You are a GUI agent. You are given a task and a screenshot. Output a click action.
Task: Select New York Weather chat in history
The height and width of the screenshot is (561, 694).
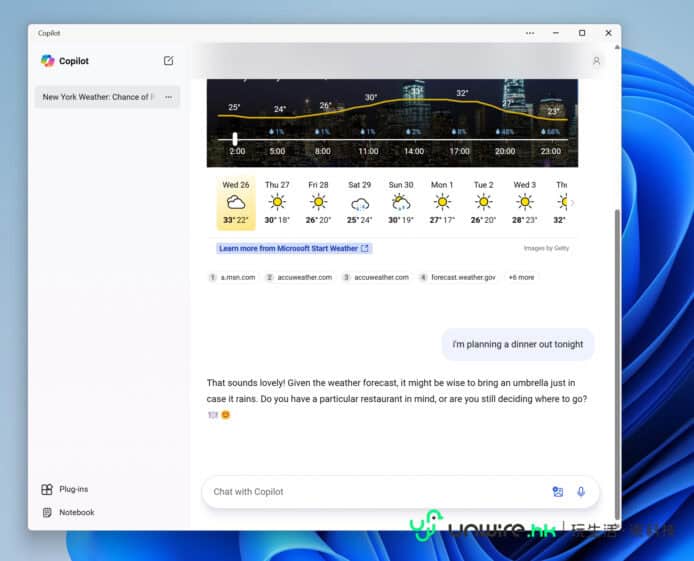[96, 97]
